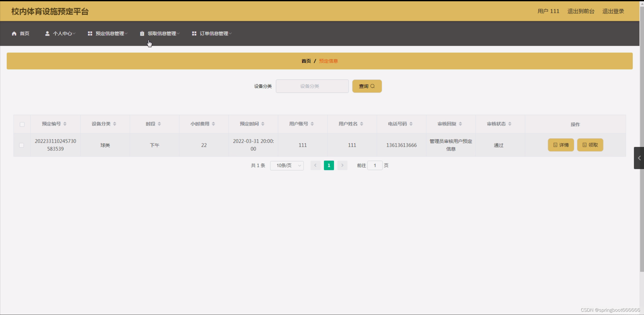Click the 领取 button in the row
This screenshot has width=644, height=315.
pos(590,145)
